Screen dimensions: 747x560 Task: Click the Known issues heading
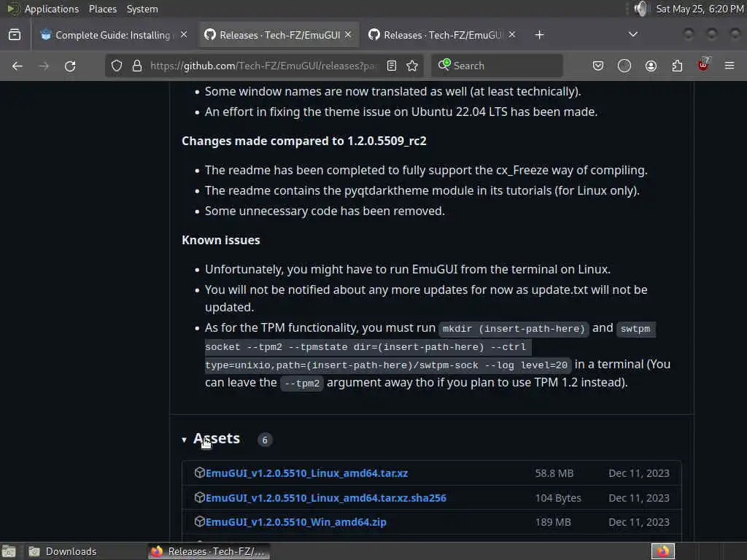click(x=220, y=240)
